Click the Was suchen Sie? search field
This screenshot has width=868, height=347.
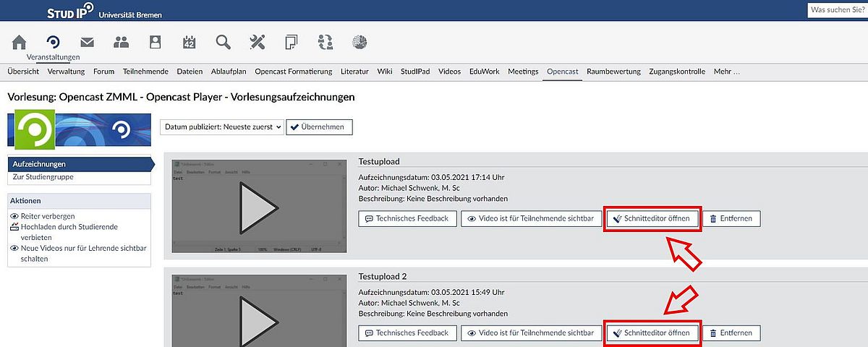tap(837, 11)
